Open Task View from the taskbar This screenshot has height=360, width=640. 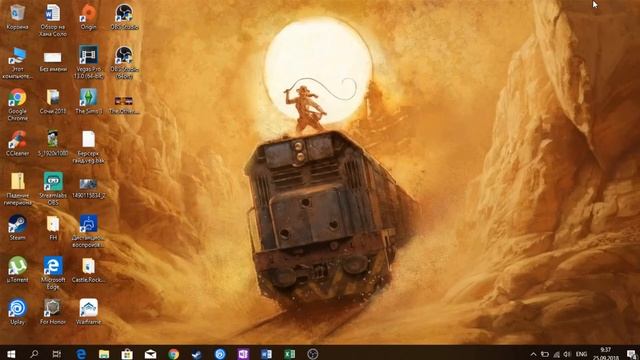(57, 353)
